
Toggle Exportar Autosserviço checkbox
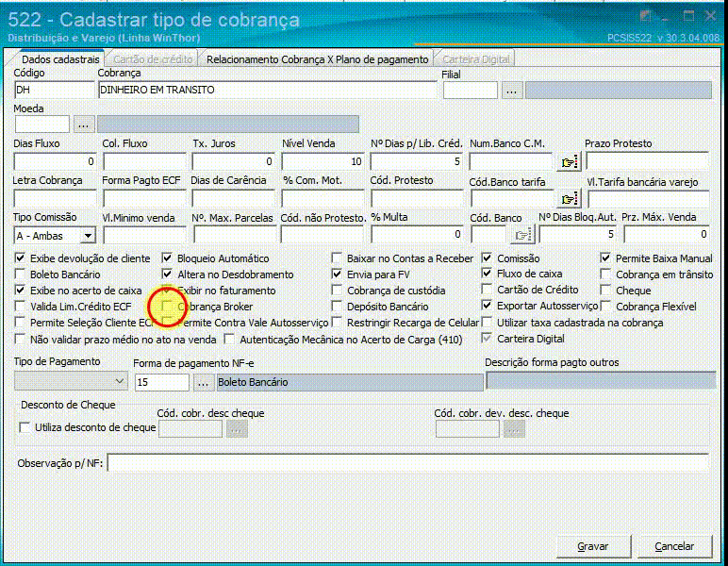(487, 306)
